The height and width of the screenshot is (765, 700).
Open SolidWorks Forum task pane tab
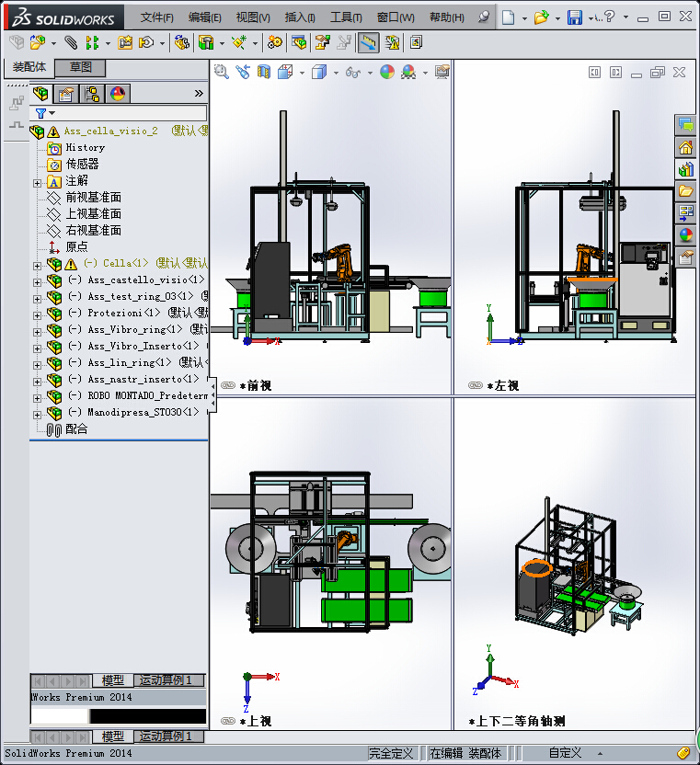coord(686,125)
